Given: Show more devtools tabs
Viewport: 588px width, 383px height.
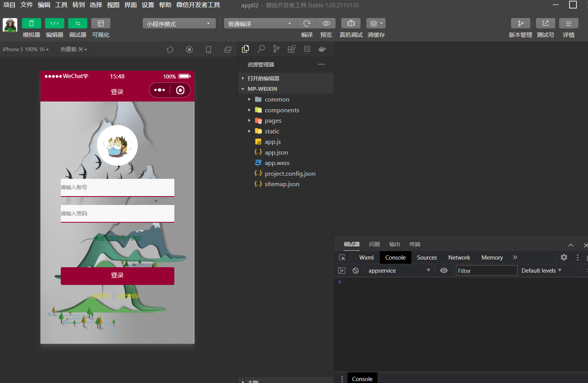Looking at the screenshot, I should click(x=515, y=257).
